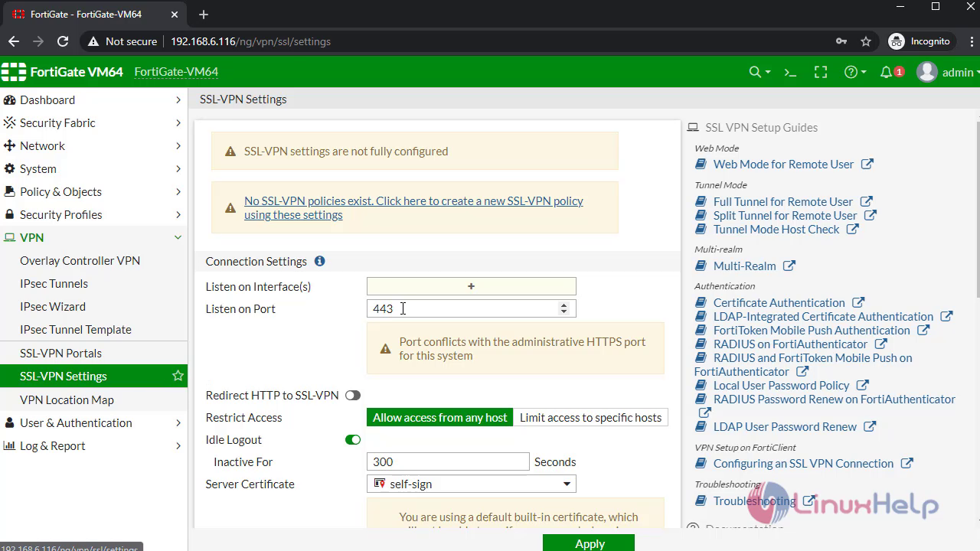
Task: Click external link icon for Tunnel Mode Host Check
Action: tap(852, 229)
